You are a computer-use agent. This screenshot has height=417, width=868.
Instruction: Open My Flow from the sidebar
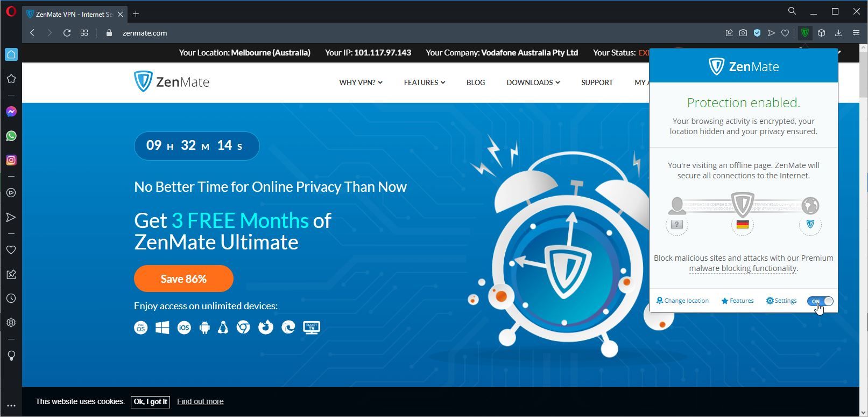point(11,217)
